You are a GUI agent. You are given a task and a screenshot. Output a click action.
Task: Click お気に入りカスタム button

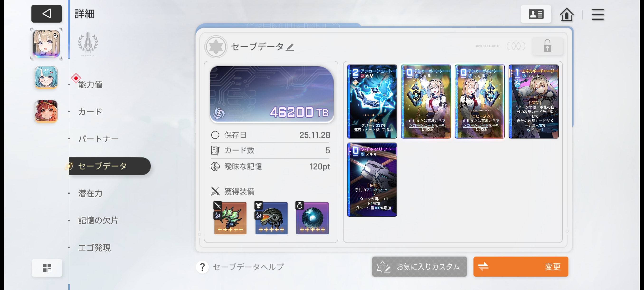[x=419, y=266]
